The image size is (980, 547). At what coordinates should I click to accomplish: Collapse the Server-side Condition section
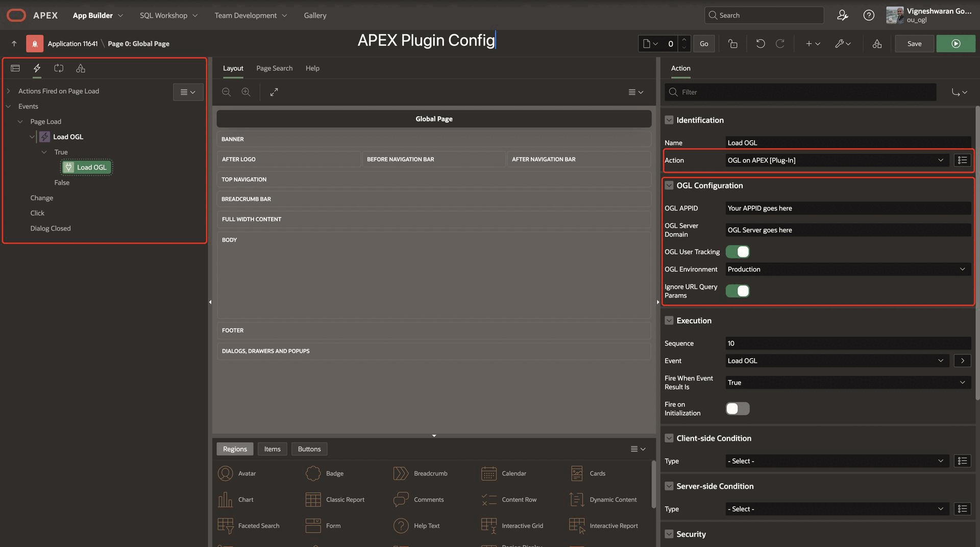pos(669,486)
